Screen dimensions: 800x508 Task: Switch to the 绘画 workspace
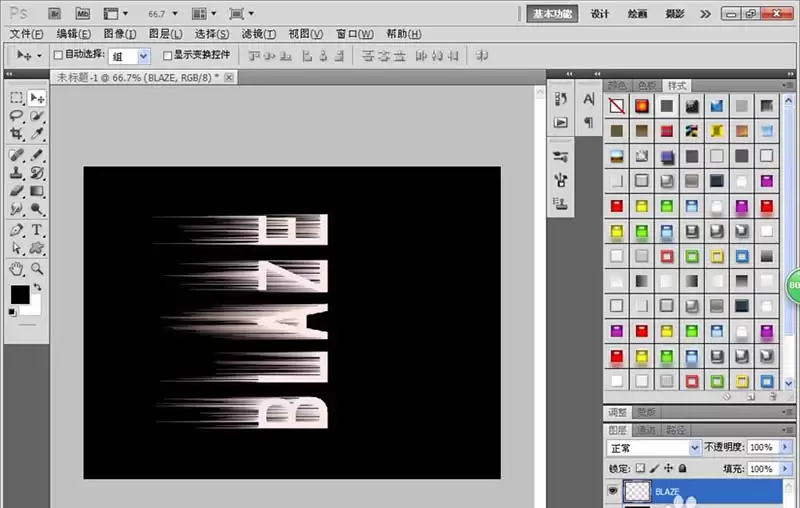(637, 14)
